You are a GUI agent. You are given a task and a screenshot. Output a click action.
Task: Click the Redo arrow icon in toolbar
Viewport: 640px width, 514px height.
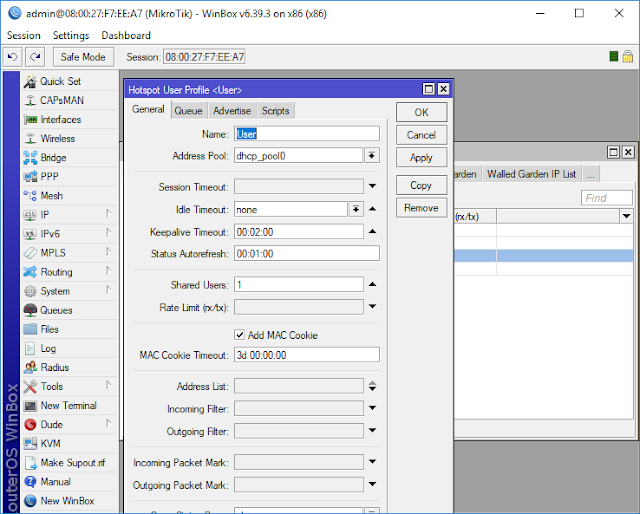[x=35, y=57]
